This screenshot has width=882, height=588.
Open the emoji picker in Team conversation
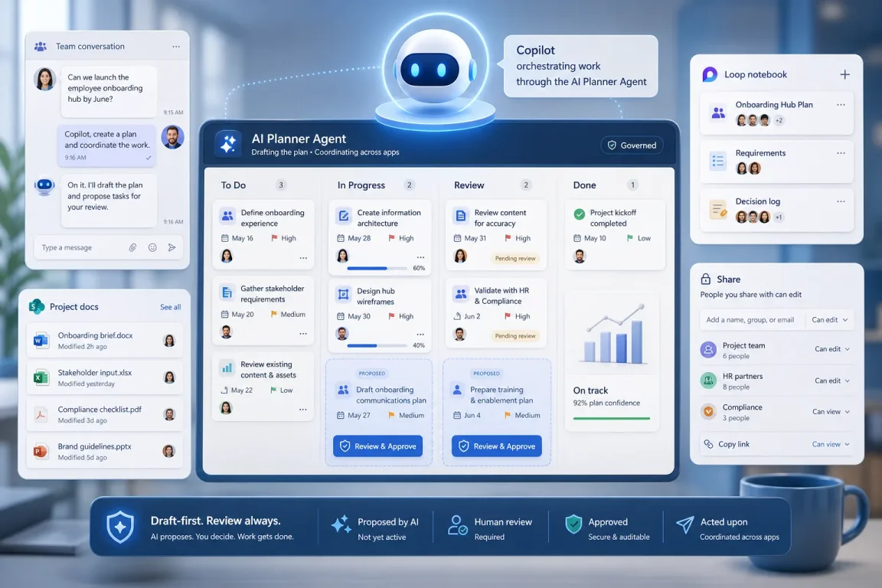tap(152, 247)
